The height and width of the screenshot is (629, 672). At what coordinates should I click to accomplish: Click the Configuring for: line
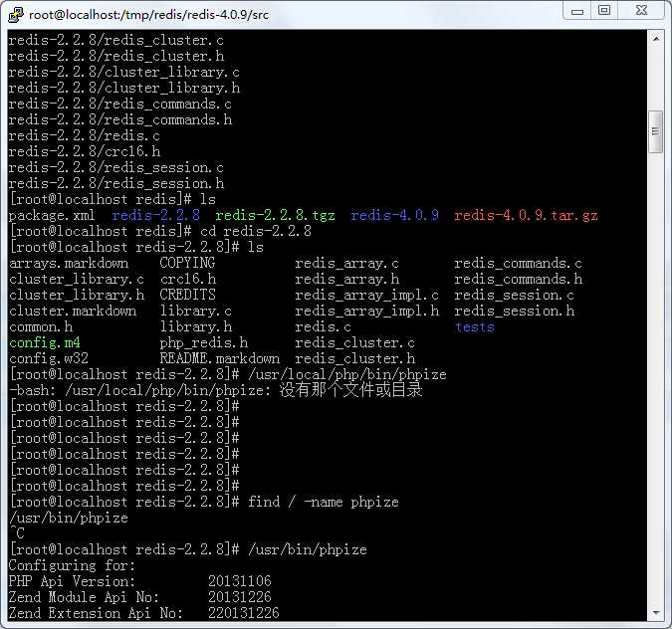click(72, 565)
